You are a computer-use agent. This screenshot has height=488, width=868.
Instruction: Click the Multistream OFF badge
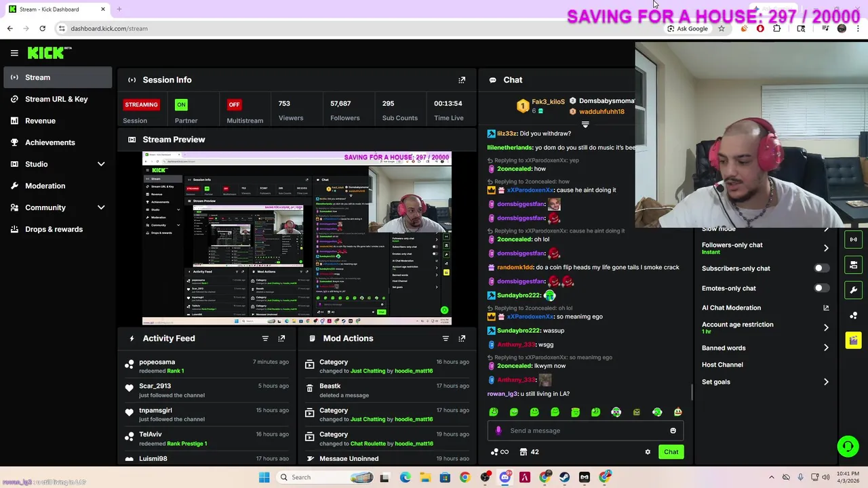click(234, 104)
